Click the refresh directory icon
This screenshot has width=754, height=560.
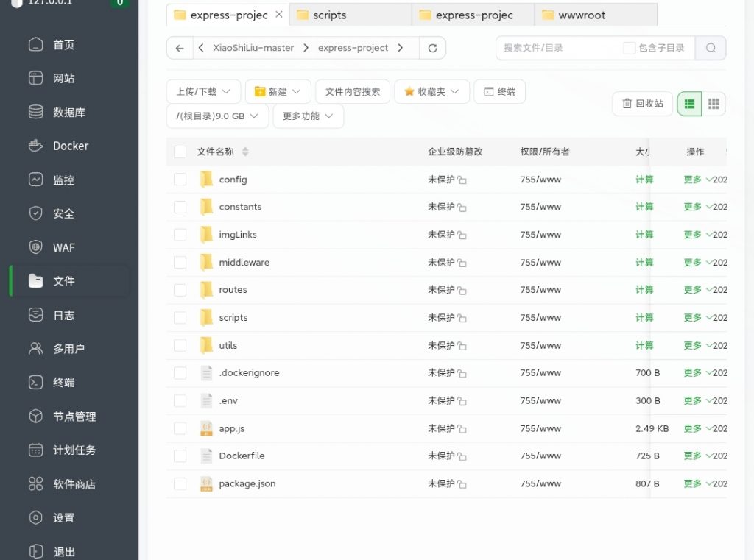(432, 48)
